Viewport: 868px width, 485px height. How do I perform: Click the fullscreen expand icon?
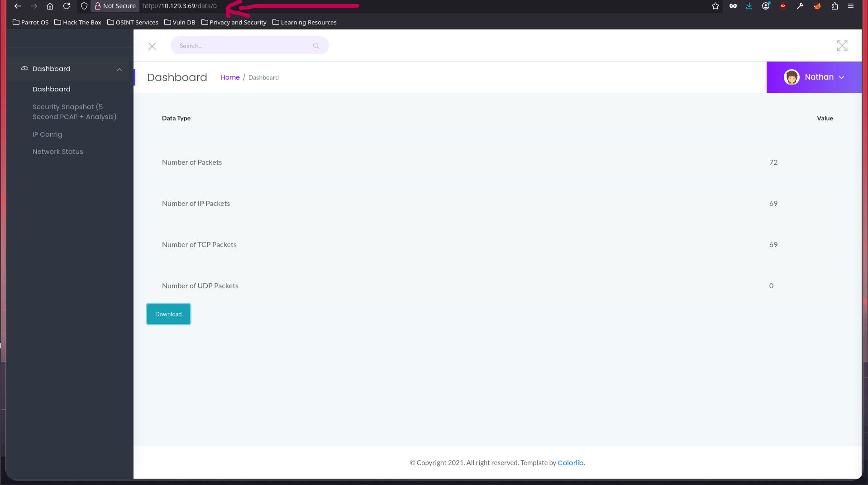pos(842,46)
